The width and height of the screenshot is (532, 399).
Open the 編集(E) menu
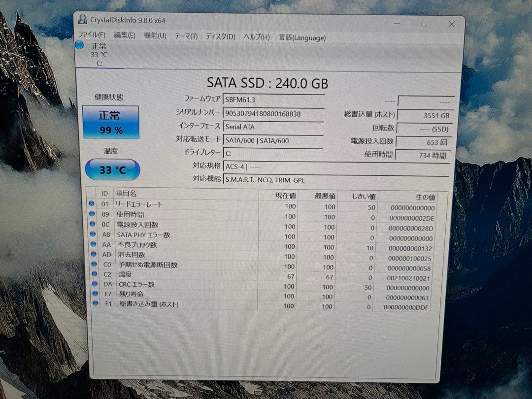coord(125,35)
